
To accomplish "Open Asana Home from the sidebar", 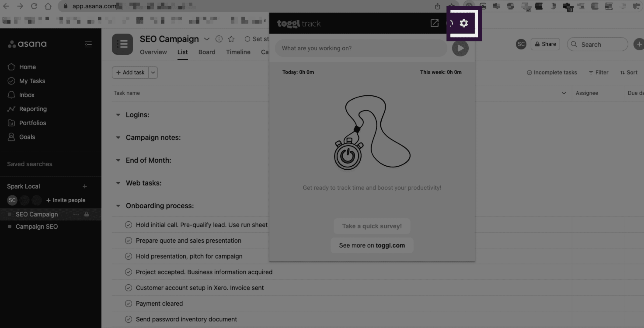I will click(27, 67).
